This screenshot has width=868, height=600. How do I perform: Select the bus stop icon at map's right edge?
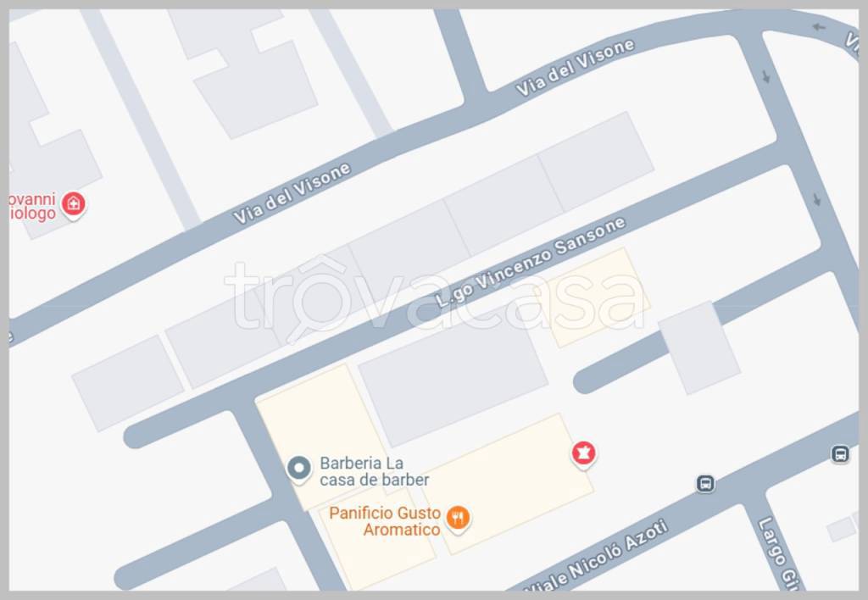click(840, 454)
